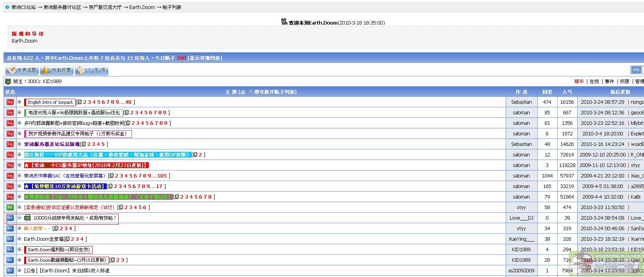Open the 在线 online users link

pyautogui.click(x=594, y=82)
